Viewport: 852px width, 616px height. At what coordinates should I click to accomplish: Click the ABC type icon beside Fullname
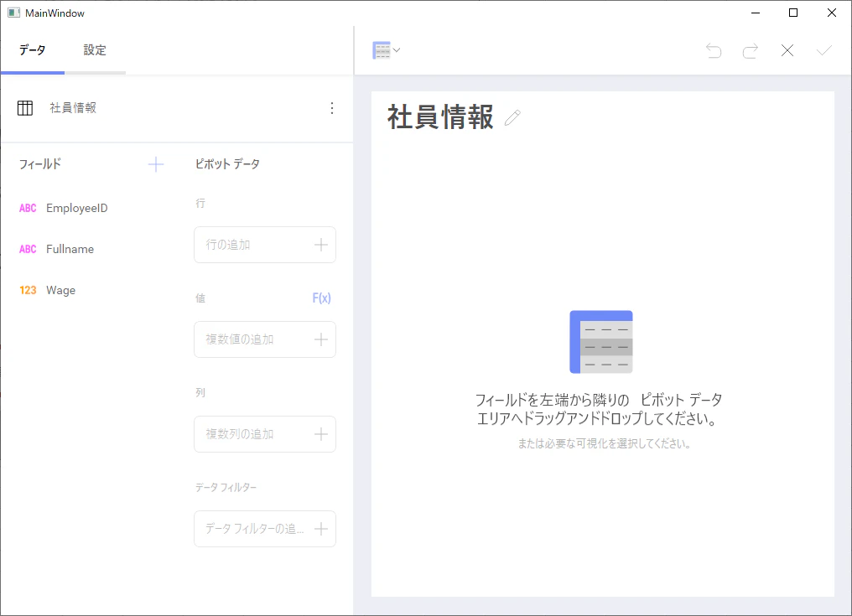(x=28, y=250)
